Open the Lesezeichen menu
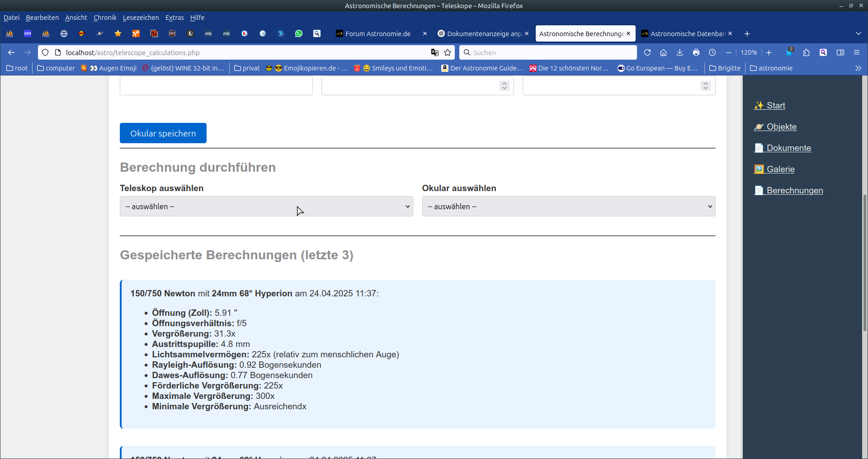This screenshot has width=868, height=459. coord(141,18)
